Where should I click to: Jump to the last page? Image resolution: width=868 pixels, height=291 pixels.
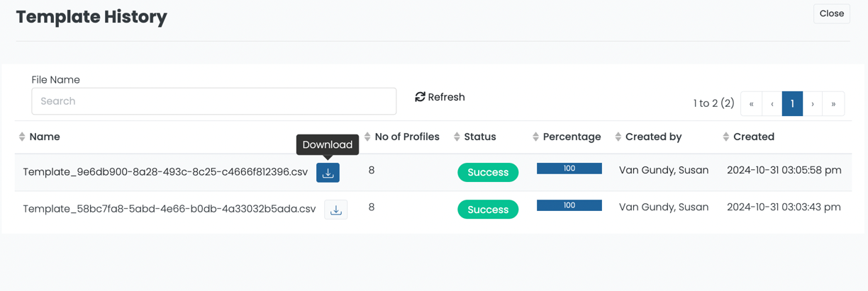tap(833, 104)
